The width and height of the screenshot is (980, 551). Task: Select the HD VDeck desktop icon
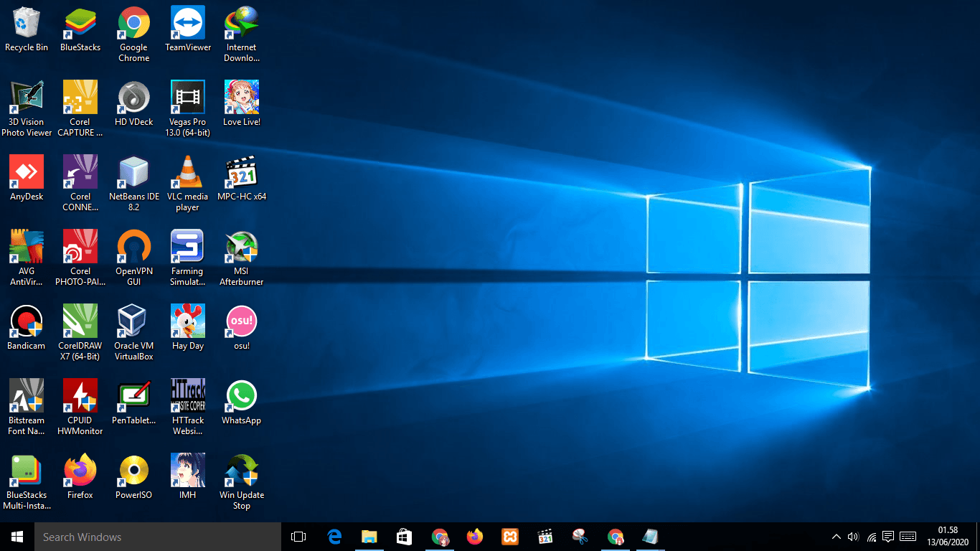(134, 103)
